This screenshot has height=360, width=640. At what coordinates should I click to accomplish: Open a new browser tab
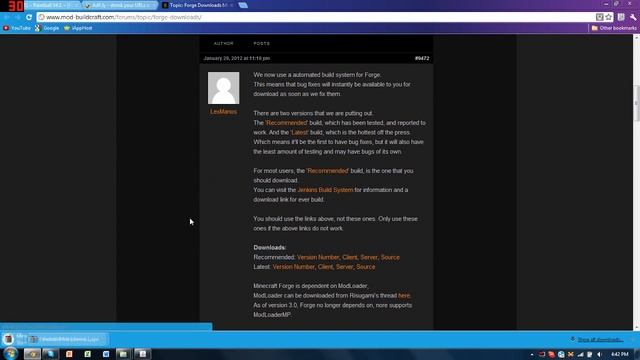243,5
